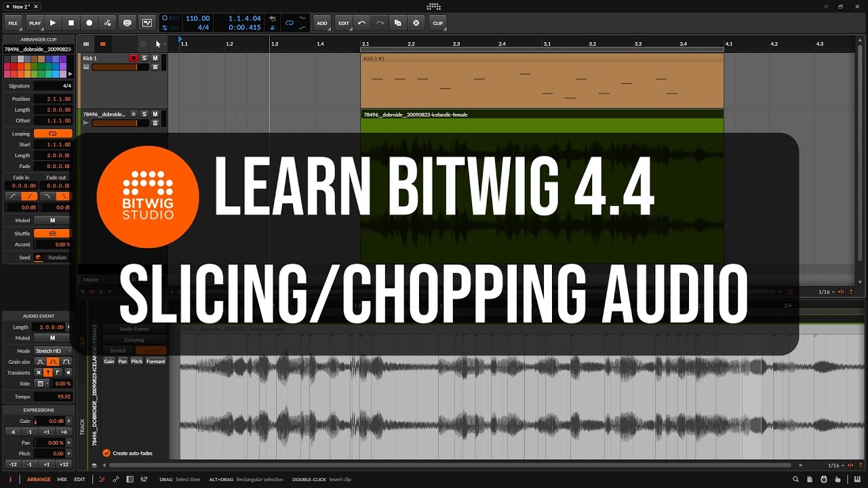Start playback with the transport play button
This screenshot has width=868, height=488.
pos(53,22)
